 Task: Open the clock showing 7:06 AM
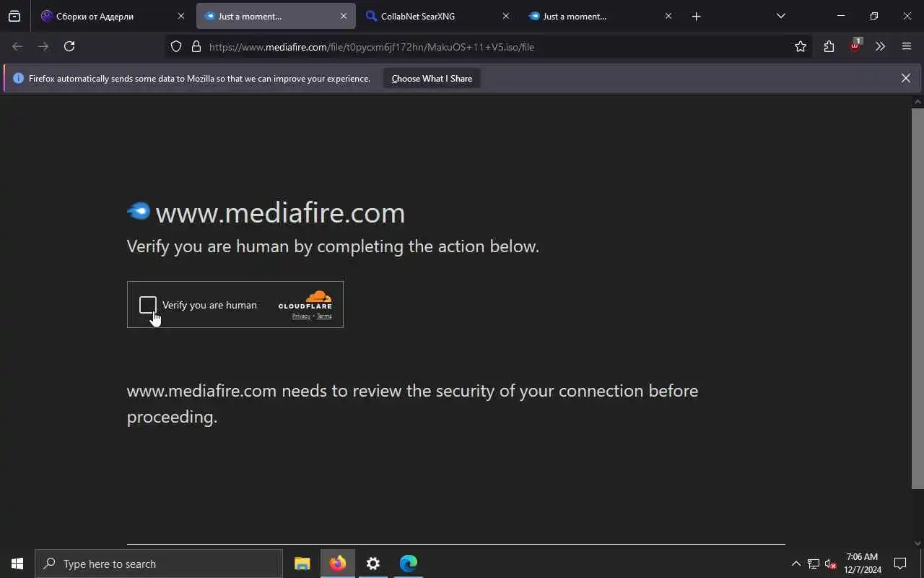tap(863, 564)
